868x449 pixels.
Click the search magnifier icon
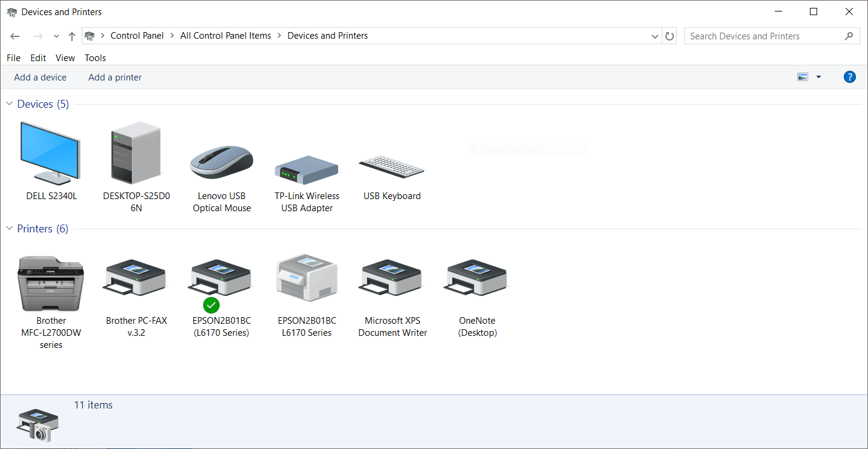(849, 36)
